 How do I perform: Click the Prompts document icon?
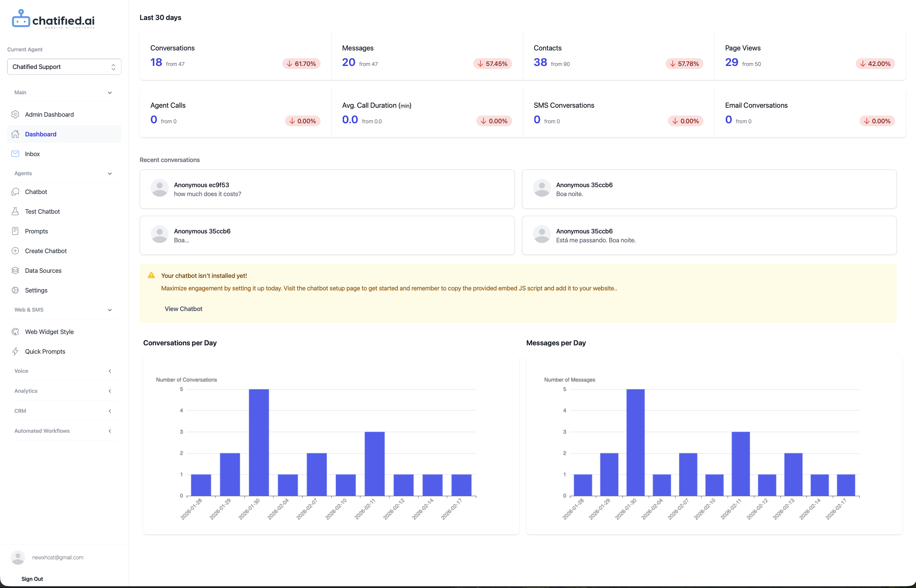coord(15,231)
